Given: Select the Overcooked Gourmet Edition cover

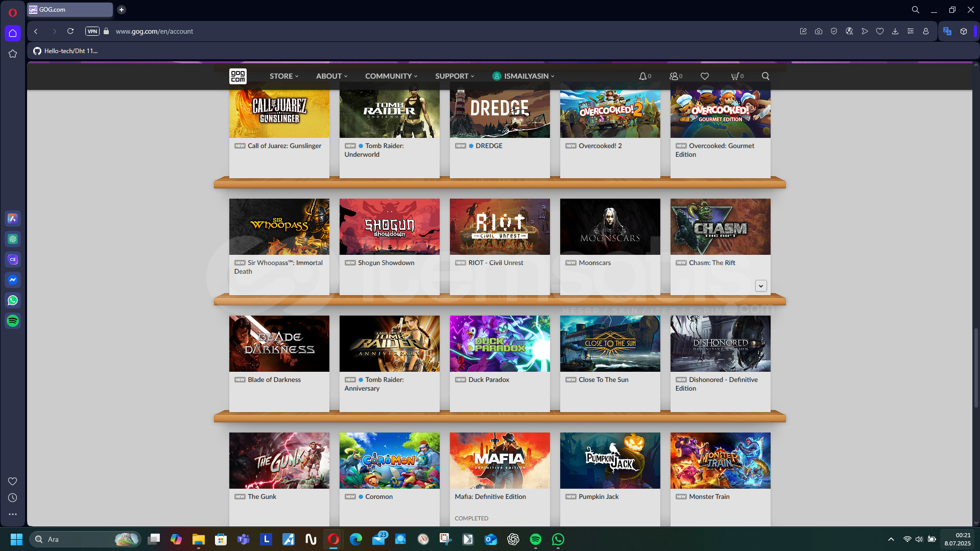Looking at the screenshot, I should point(721,114).
